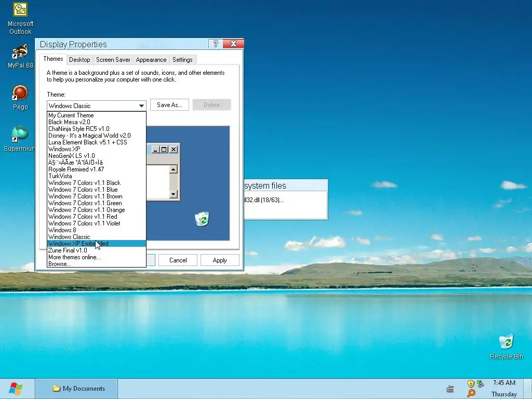
Task: Select Windows 7 Colors v1.1 Green
Action: (96, 203)
